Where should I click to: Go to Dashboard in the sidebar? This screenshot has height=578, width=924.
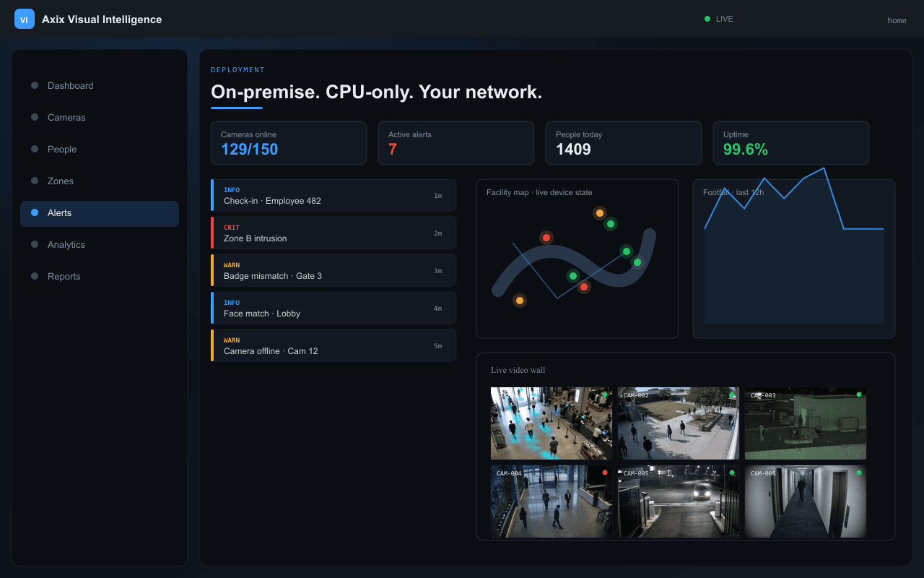(x=100, y=85)
